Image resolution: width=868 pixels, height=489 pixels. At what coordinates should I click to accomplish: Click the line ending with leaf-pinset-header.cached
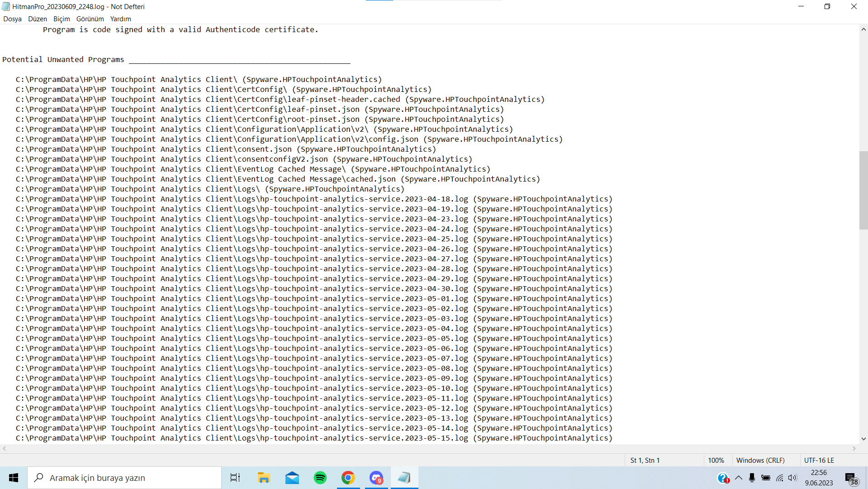click(x=280, y=99)
